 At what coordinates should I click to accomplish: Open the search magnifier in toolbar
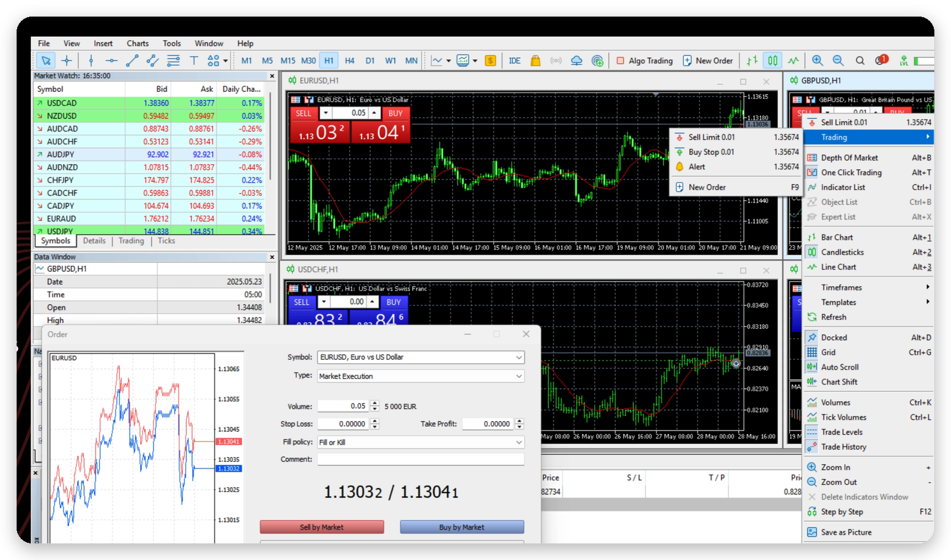[860, 60]
